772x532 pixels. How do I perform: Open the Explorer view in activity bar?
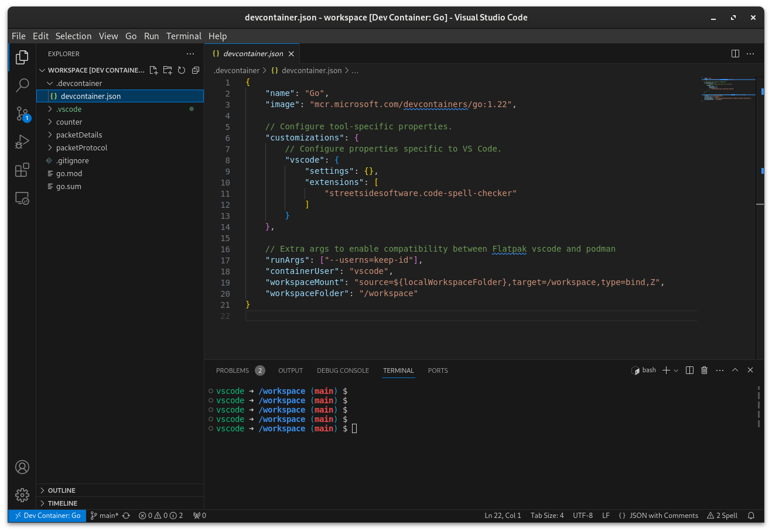tap(22, 57)
